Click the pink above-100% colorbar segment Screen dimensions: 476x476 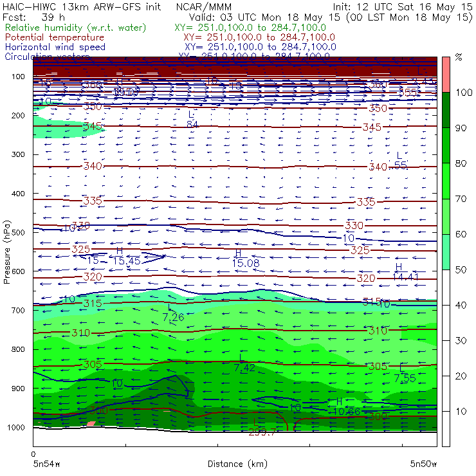click(446, 75)
